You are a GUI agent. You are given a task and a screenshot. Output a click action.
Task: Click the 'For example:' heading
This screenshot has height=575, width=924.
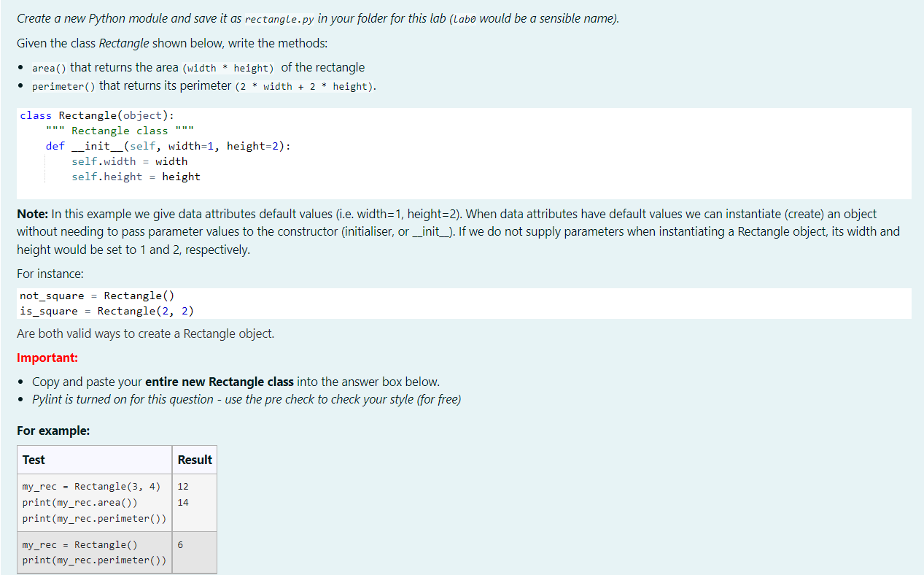[x=53, y=431]
